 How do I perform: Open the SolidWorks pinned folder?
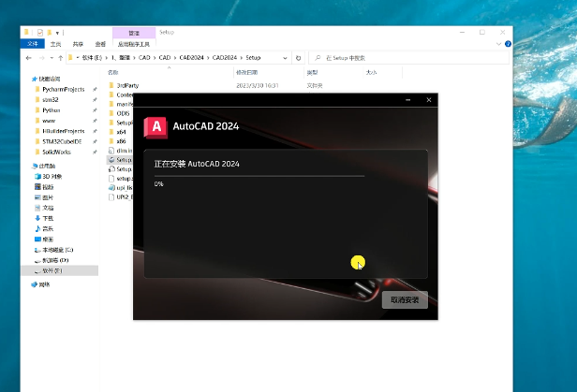[56, 152]
